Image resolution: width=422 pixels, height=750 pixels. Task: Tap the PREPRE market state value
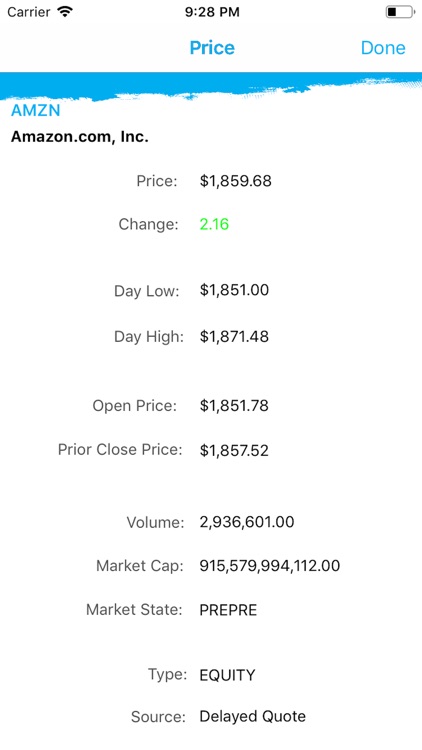point(228,610)
